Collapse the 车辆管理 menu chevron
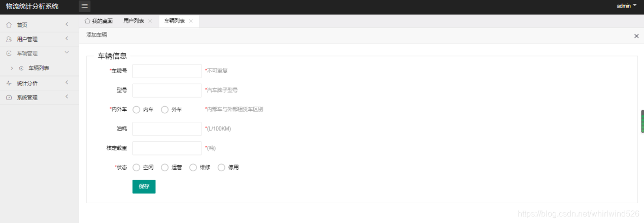 point(67,53)
